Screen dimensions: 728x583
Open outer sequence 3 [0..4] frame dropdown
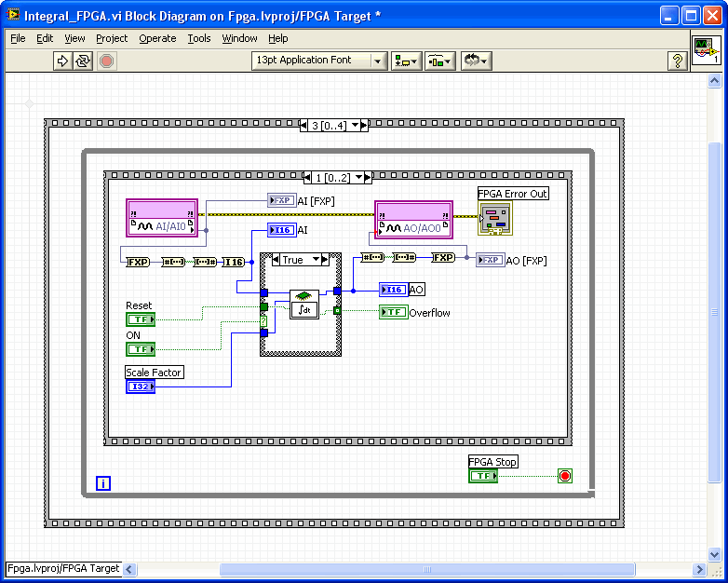click(356, 126)
